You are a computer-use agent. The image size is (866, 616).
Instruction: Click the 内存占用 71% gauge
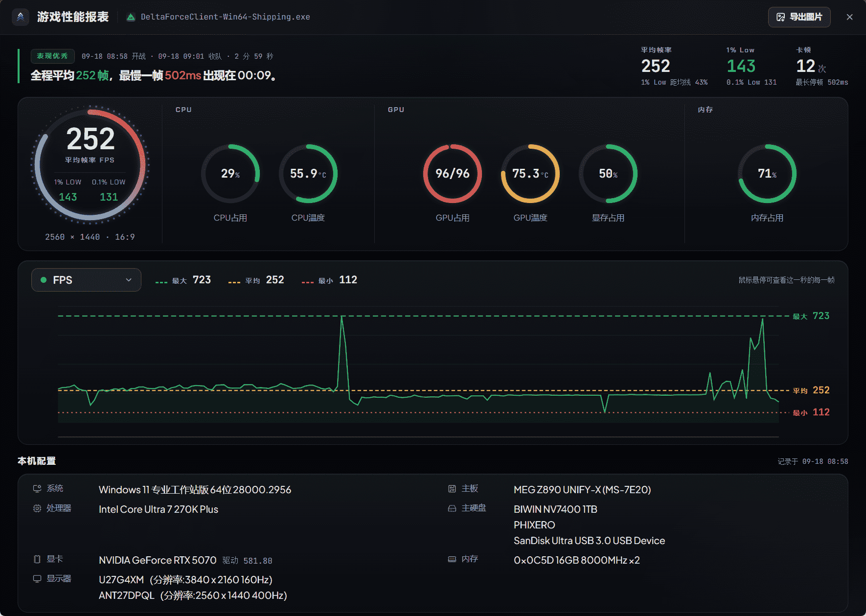[767, 174]
